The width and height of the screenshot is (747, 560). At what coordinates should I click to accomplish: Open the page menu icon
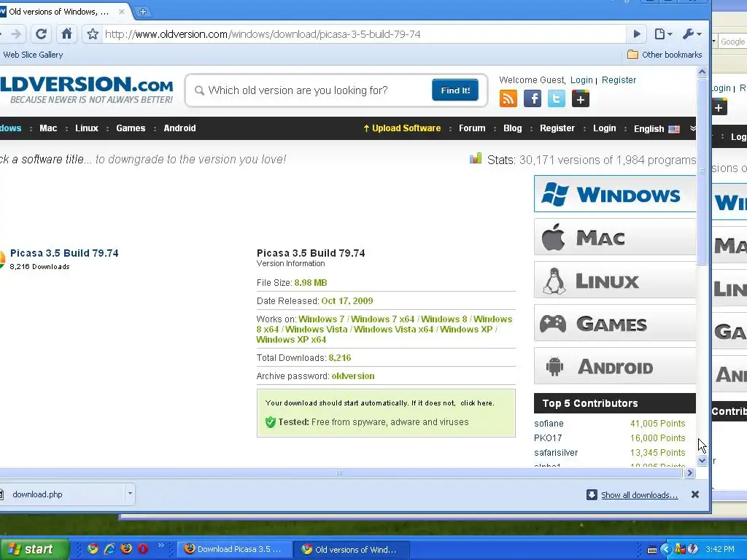[x=663, y=34]
